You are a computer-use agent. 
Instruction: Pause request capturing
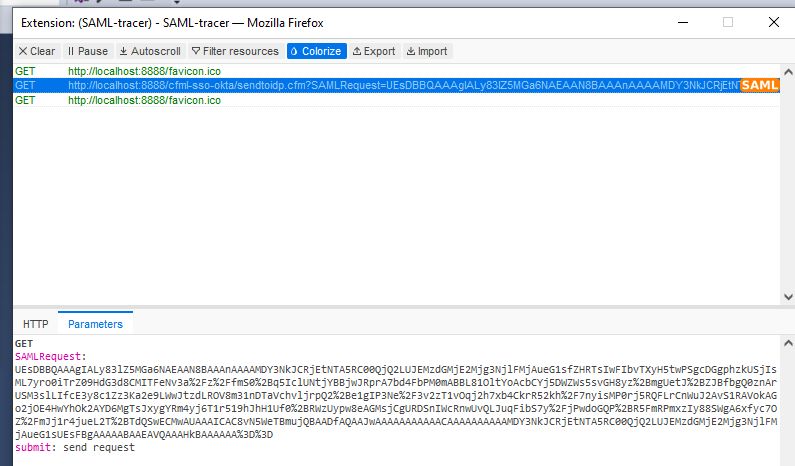(88, 51)
